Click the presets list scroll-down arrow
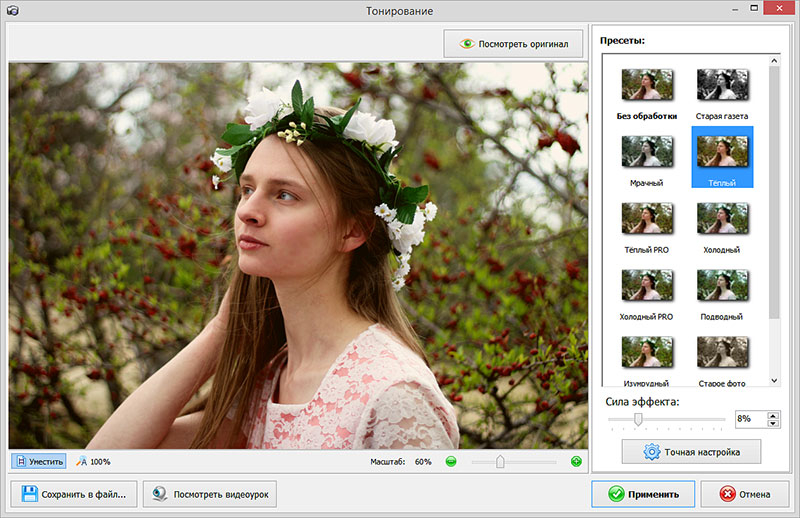 point(774,380)
